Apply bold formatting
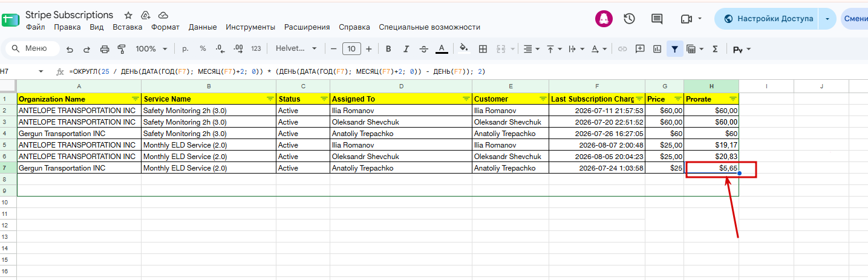 point(388,49)
